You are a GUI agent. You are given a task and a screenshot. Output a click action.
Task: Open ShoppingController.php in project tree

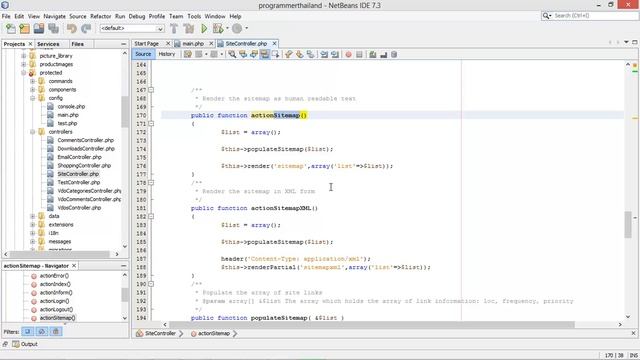click(x=84, y=165)
